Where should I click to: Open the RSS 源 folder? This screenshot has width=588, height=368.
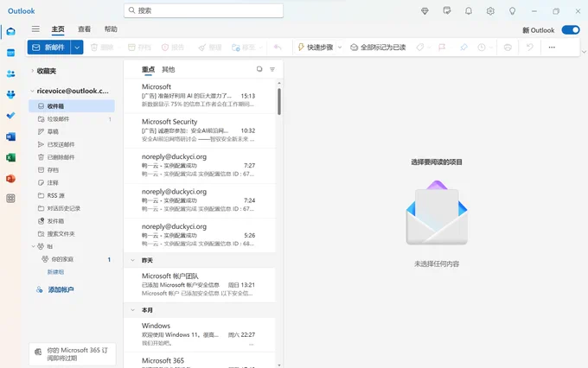coord(72,195)
